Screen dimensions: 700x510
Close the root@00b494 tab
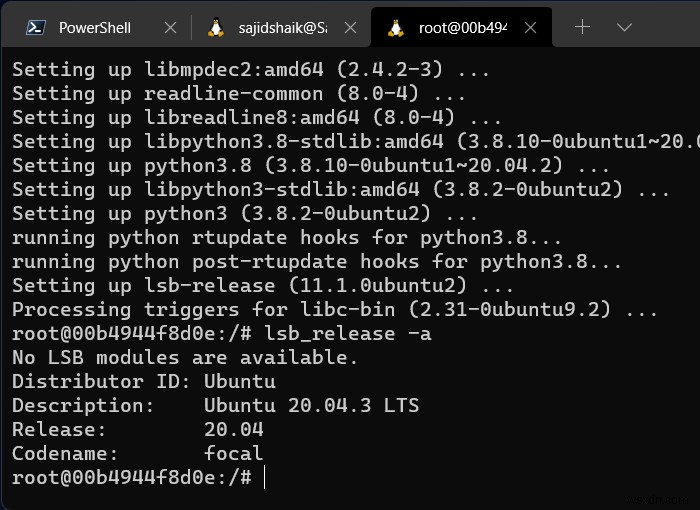pyautogui.click(x=529, y=27)
